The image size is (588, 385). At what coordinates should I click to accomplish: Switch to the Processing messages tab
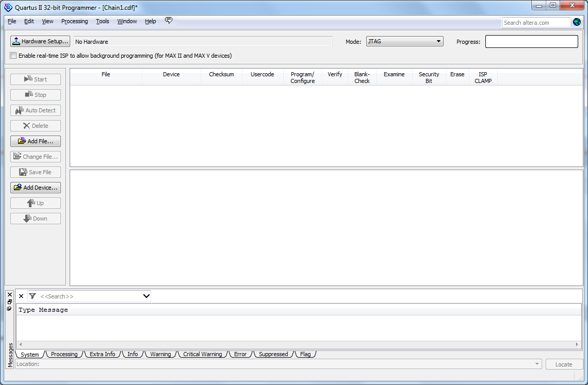64,354
